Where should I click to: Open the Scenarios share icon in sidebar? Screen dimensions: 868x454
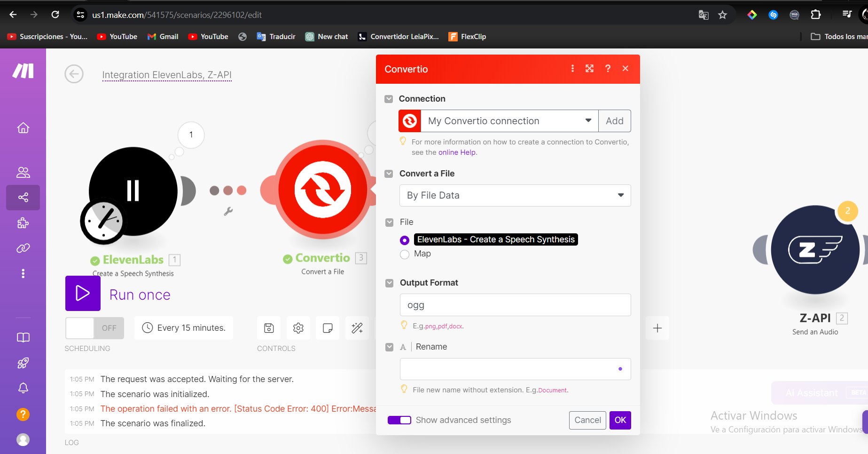23,197
